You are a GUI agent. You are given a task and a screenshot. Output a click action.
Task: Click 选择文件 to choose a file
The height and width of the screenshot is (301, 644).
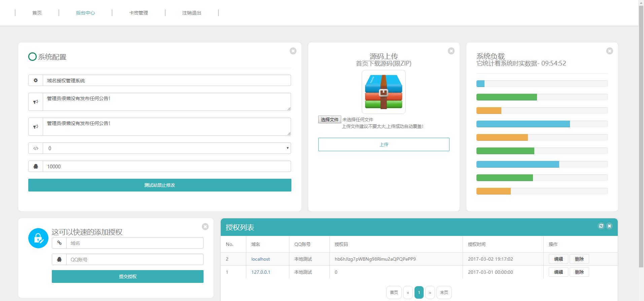click(x=329, y=120)
